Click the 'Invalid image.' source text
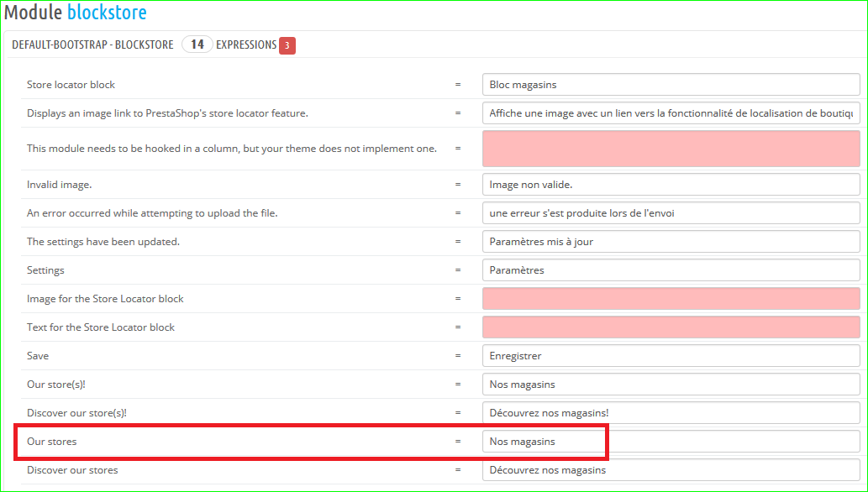Viewport: 868px width, 492px height. 59,185
